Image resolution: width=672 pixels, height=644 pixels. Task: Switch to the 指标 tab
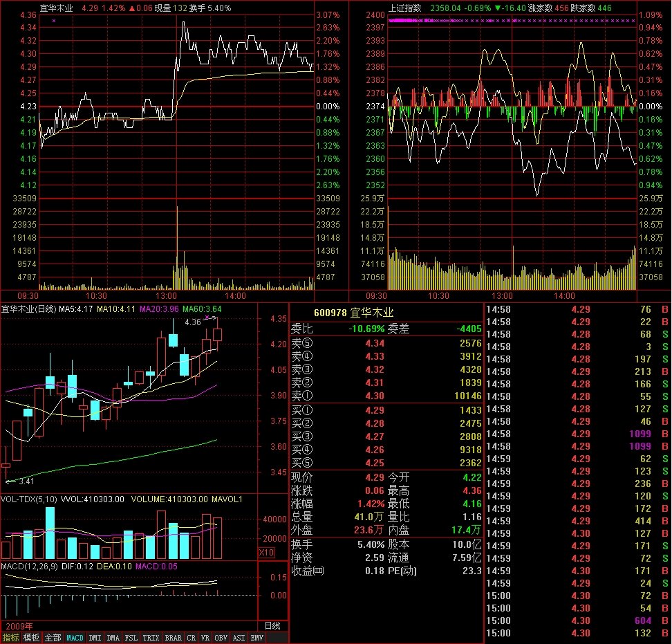(10, 638)
